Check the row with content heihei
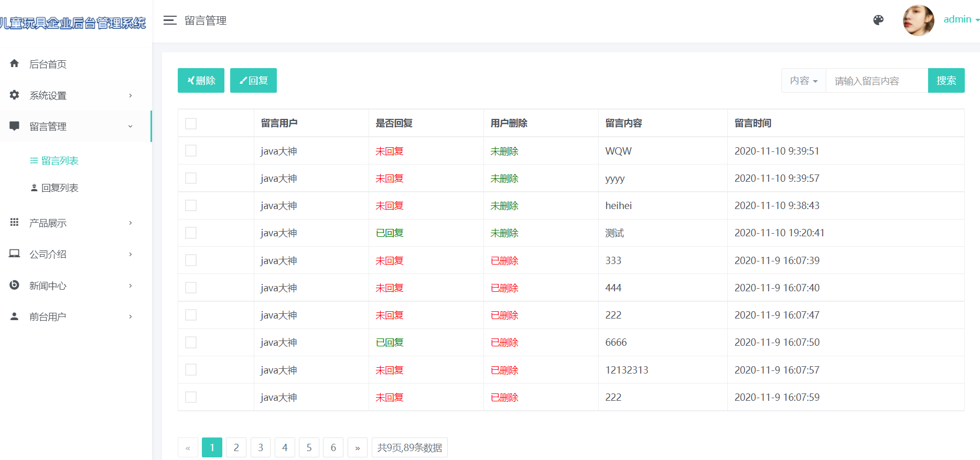 pos(191,205)
